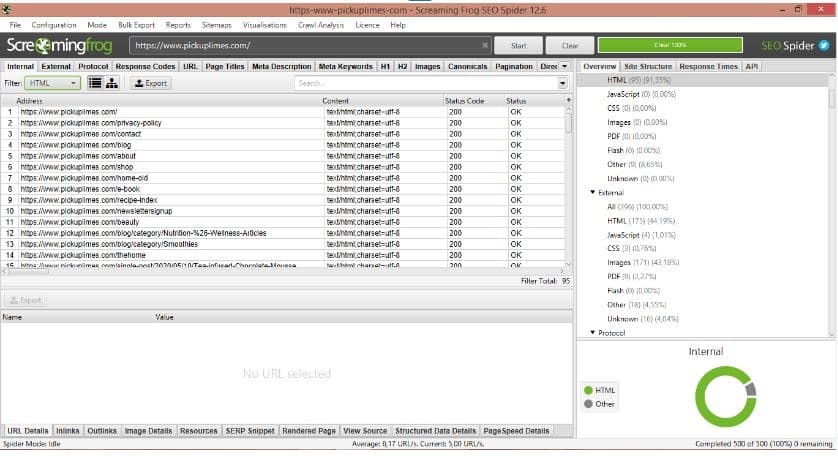Select the privacy-policy URL row
This screenshot has width=838, height=456.
tap(283, 123)
